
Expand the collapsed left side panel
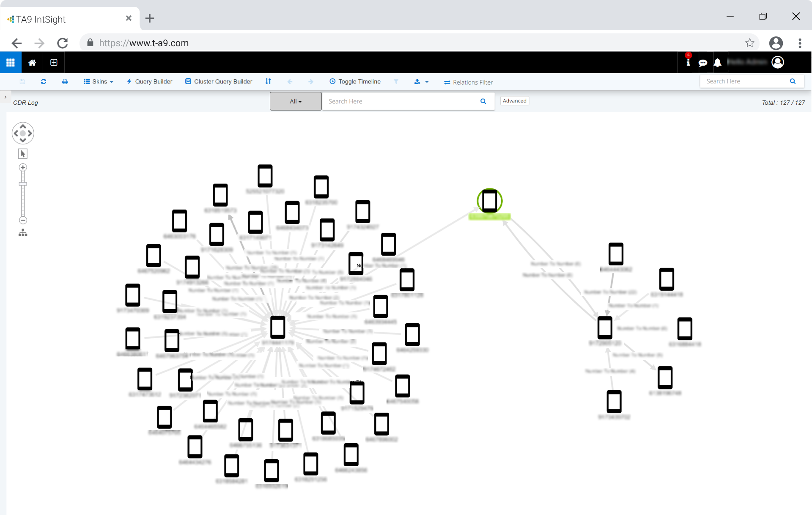click(x=5, y=97)
